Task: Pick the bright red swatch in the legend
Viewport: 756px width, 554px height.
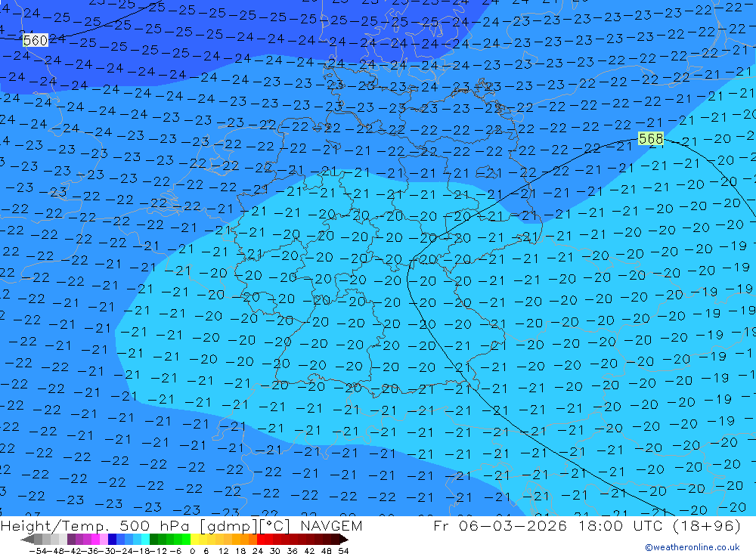Action: coord(261,540)
